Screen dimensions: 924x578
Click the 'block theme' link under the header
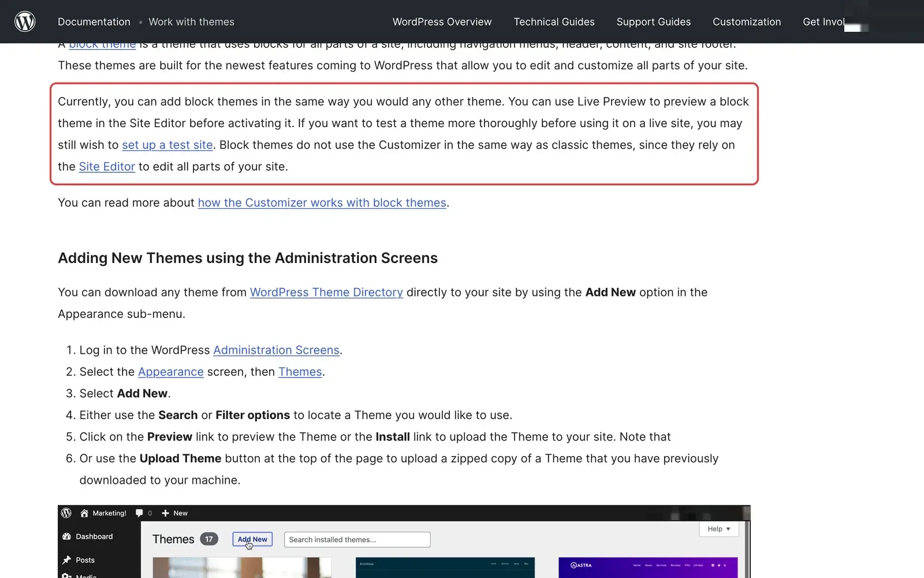pyautogui.click(x=102, y=45)
